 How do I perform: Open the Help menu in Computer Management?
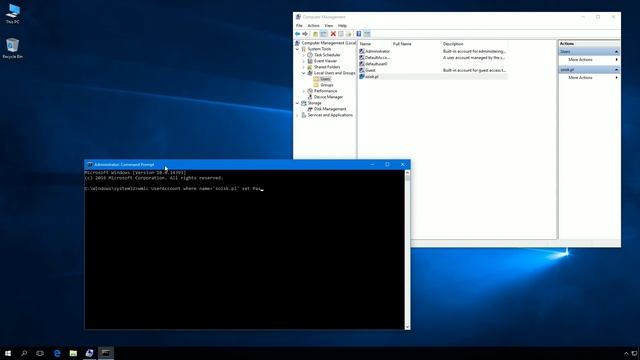click(x=342, y=26)
